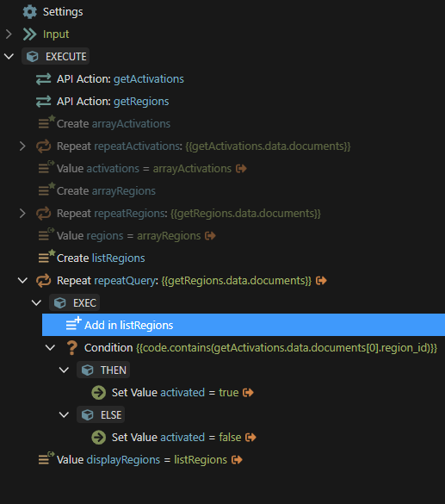Expand the repeatActivations loop
The height and width of the screenshot is (504, 445).
22,146
